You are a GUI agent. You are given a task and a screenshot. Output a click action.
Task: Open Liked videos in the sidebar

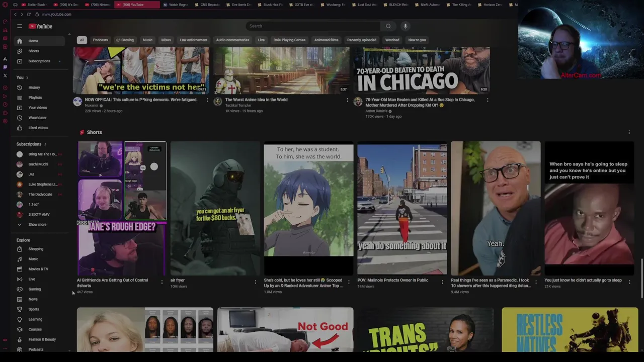pyautogui.click(x=40, y=128)
